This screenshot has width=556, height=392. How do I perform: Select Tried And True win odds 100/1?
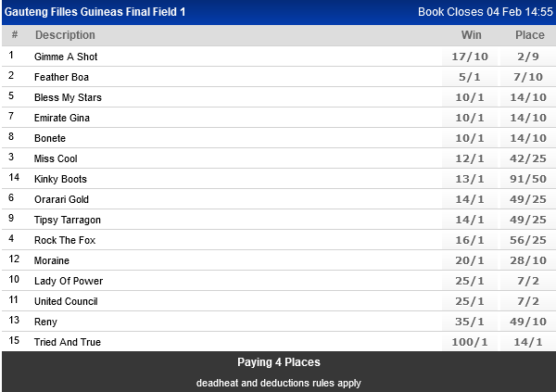tap(469, 342)
